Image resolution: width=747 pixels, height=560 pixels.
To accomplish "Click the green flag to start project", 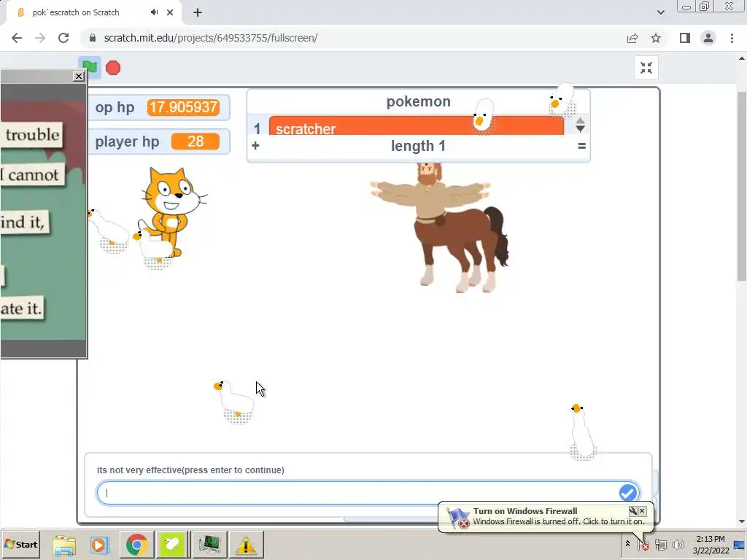I will click(90, 68).
